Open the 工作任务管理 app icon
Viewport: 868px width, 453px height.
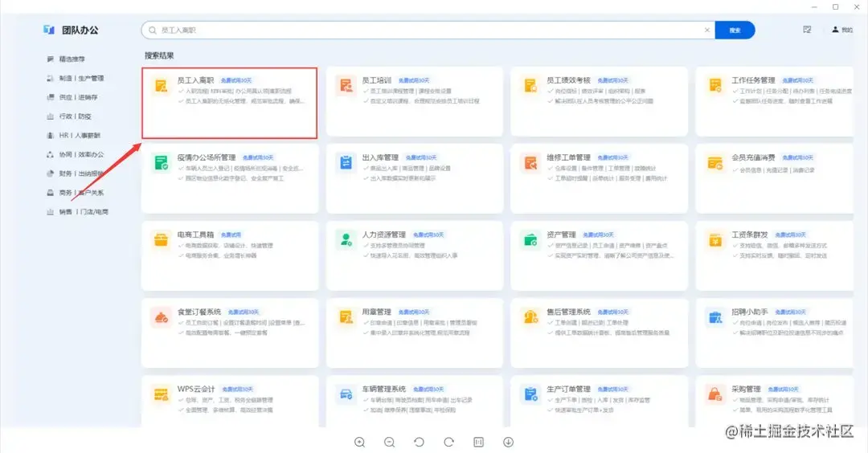[x=715, y=86]
